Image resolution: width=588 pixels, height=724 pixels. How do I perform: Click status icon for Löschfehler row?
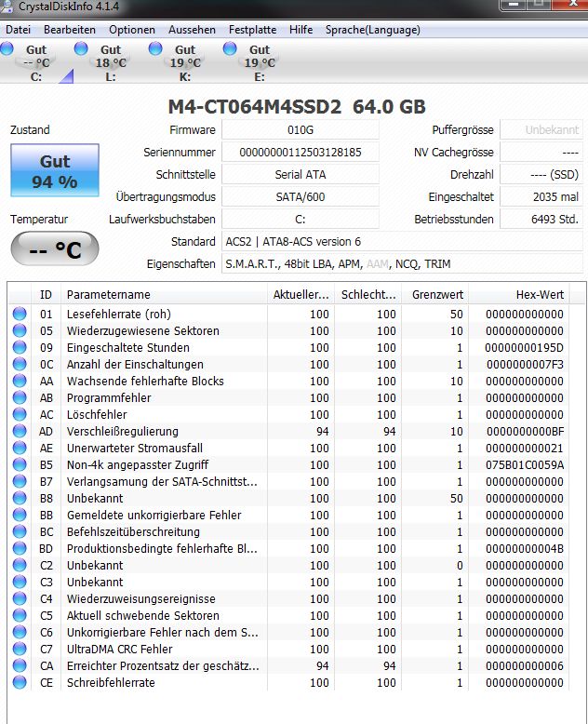[x=20, y=414]
